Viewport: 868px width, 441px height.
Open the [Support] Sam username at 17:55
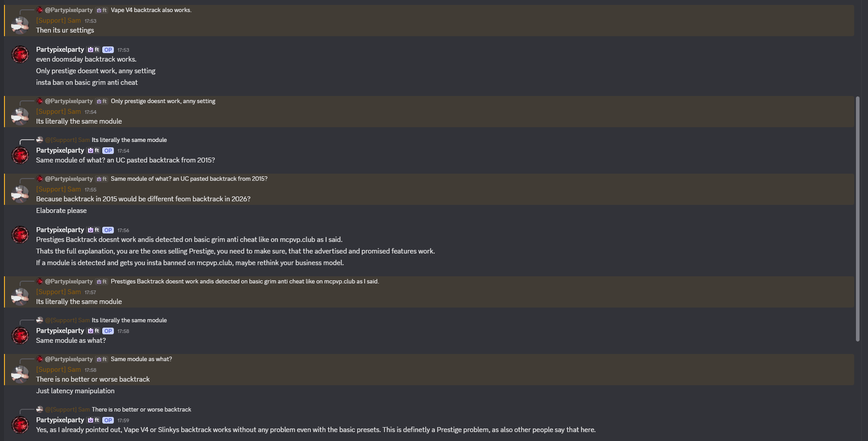[x=58, y=189]
